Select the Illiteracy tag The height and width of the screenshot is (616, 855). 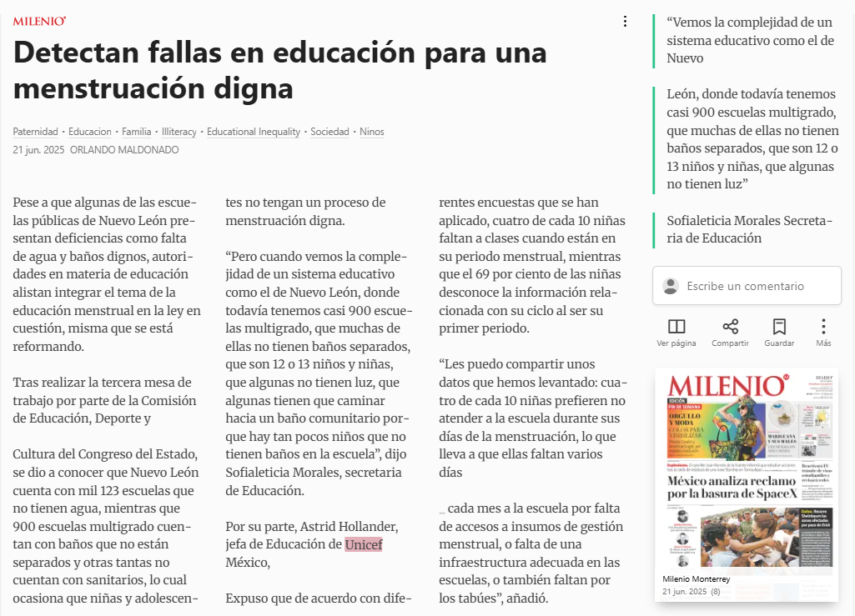click(179, 132)
